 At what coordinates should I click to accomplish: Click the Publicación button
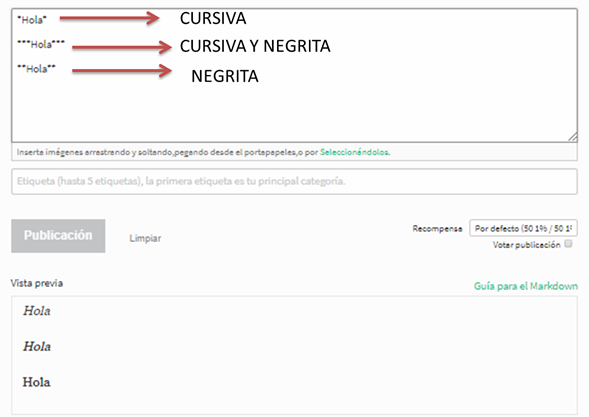click(x=58, y=236)
